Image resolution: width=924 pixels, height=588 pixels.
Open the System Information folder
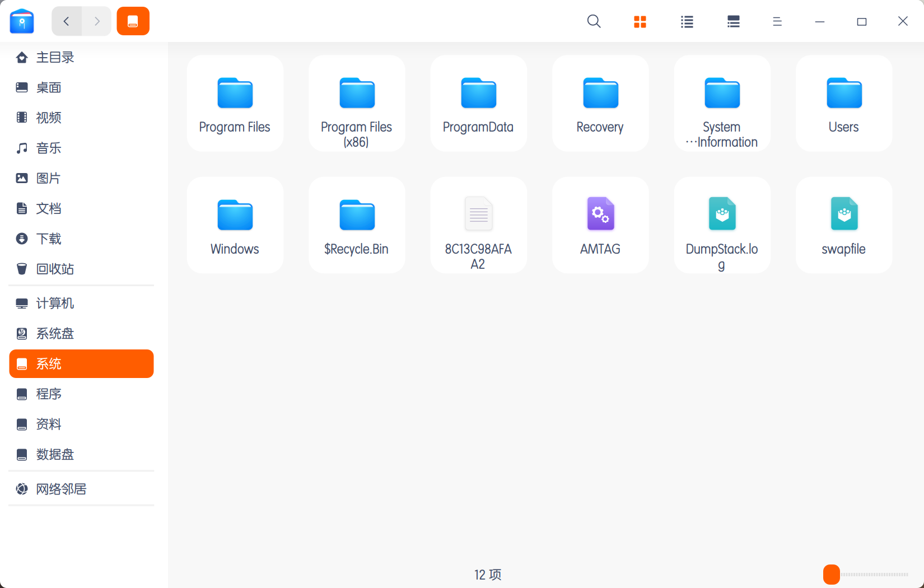[x=722, y=103]
